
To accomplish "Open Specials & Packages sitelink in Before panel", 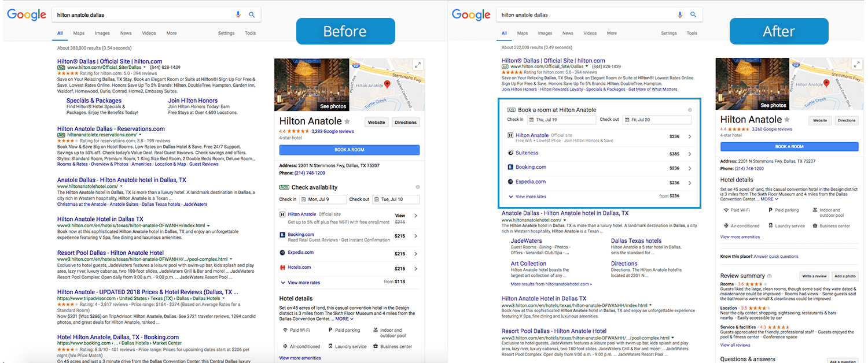I will coord(94,101).
